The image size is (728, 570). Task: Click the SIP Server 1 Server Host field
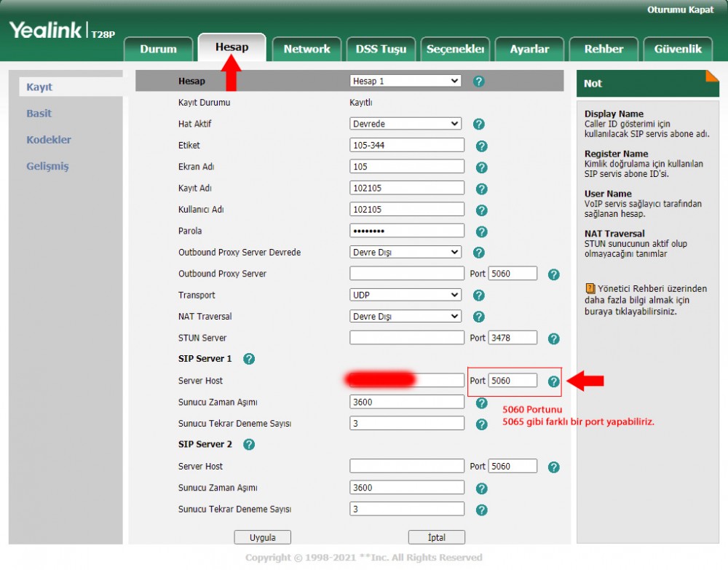tap(407, 380)
